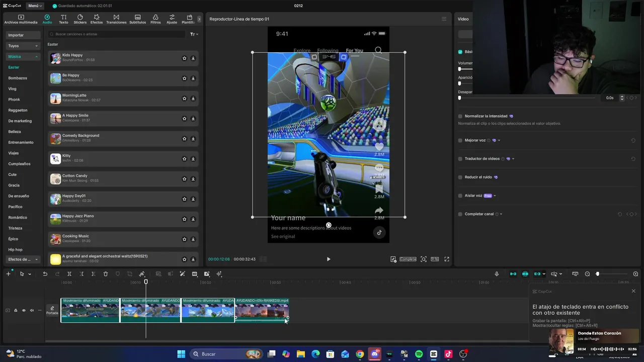Open the preview aspect ratio menu
The image size is (644, 362).
click(435, 259)
